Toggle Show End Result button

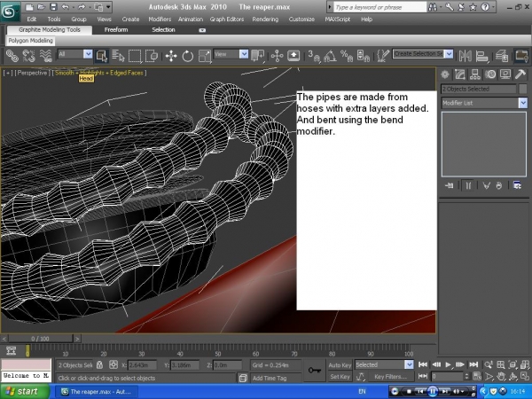[468, 185]
